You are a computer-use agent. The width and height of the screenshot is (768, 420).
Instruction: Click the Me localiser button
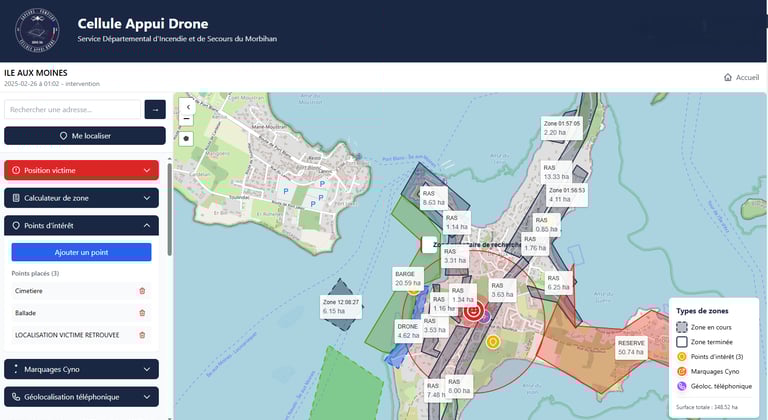(x=85, y=136)
